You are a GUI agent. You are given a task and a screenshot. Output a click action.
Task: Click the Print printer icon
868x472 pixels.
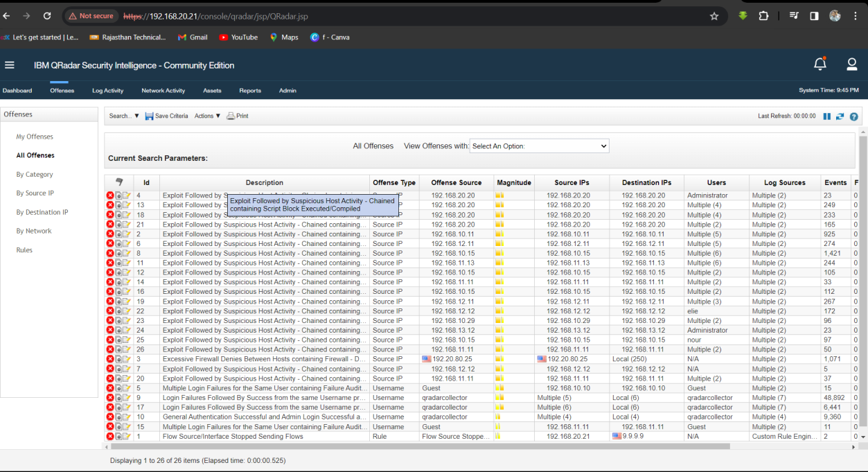(231, 116)
